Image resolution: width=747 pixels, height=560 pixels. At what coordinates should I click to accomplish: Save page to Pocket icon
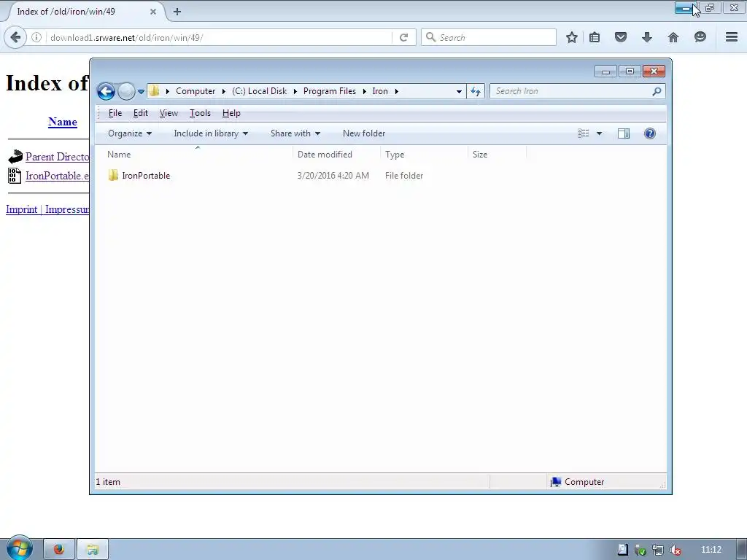[x=620, y=37]
